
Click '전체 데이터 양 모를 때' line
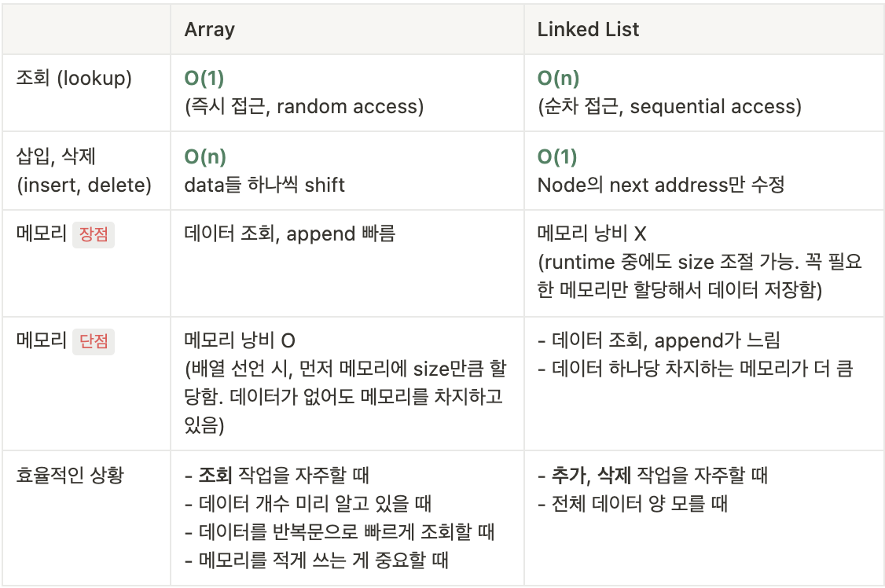coord(633,503)
